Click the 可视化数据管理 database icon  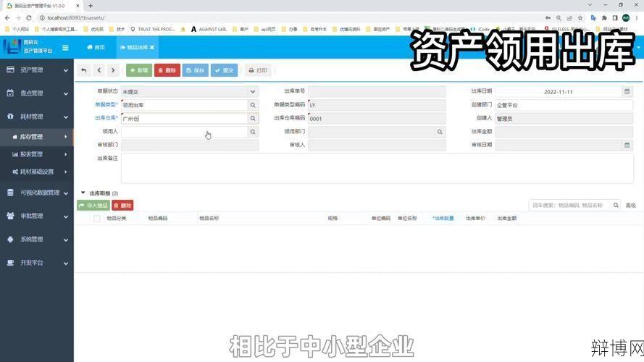pos(10,193)
